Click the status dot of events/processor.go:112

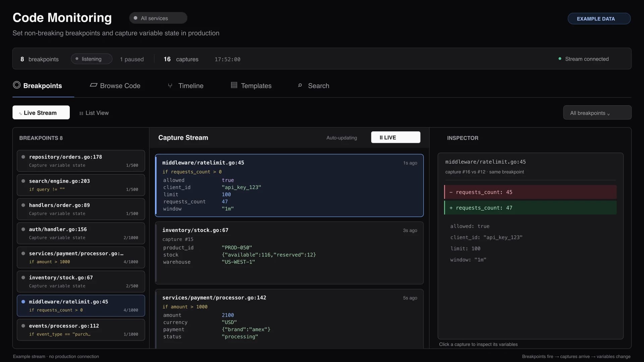(x=23, y=326)
